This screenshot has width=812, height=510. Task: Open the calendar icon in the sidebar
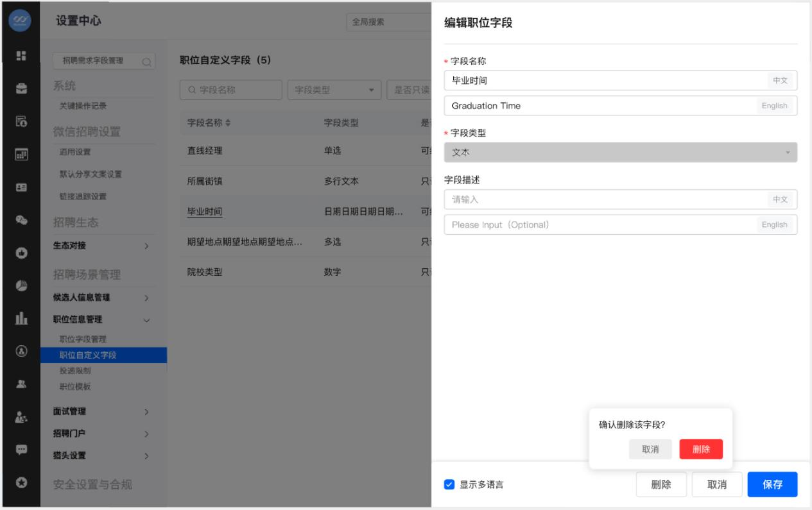click(x=20, y=154)
